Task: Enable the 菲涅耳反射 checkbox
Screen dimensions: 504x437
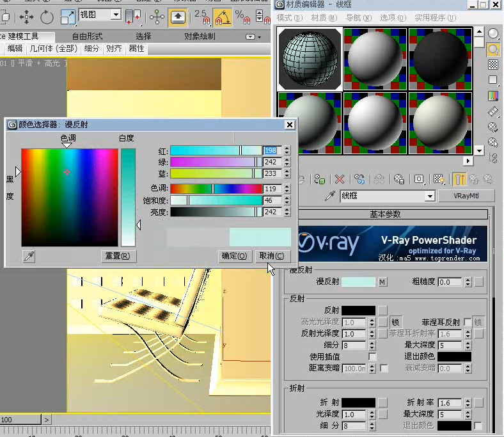Action: [468, 322]
